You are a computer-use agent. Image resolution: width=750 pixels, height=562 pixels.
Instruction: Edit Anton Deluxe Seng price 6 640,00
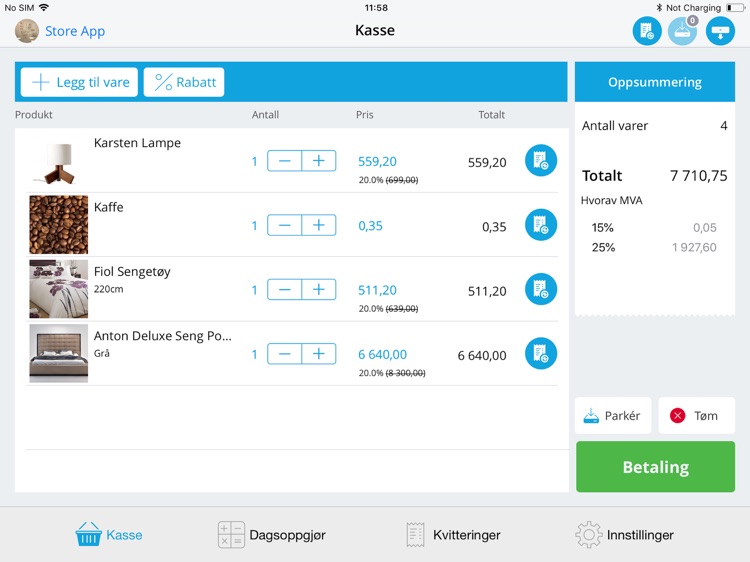(382, 355)
